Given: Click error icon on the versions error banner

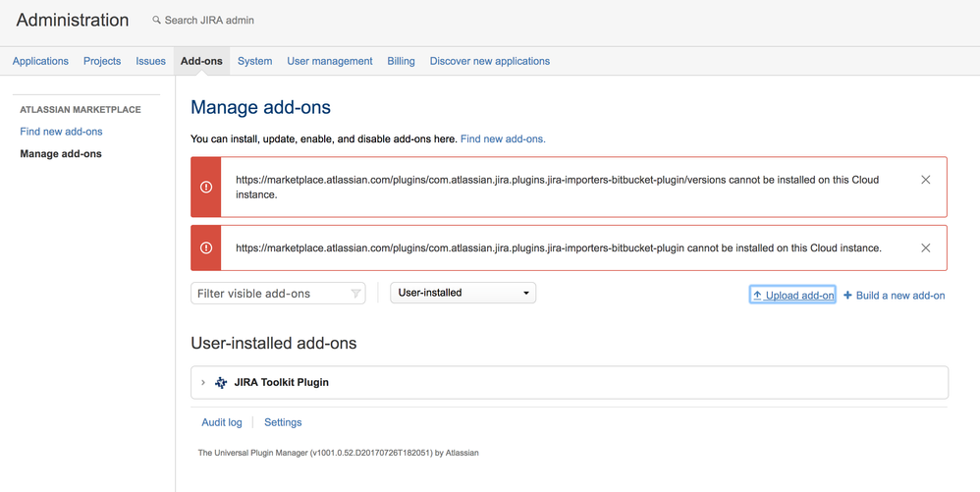Looking at the screenshot, I should 205,187.
